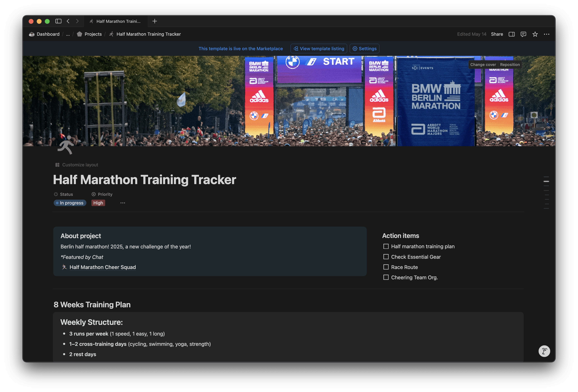The height and width of the screenshot is (392, 578).
Task: Click the gear icon in Settings button
Action: pyautogui.click(x=355, y=48)
